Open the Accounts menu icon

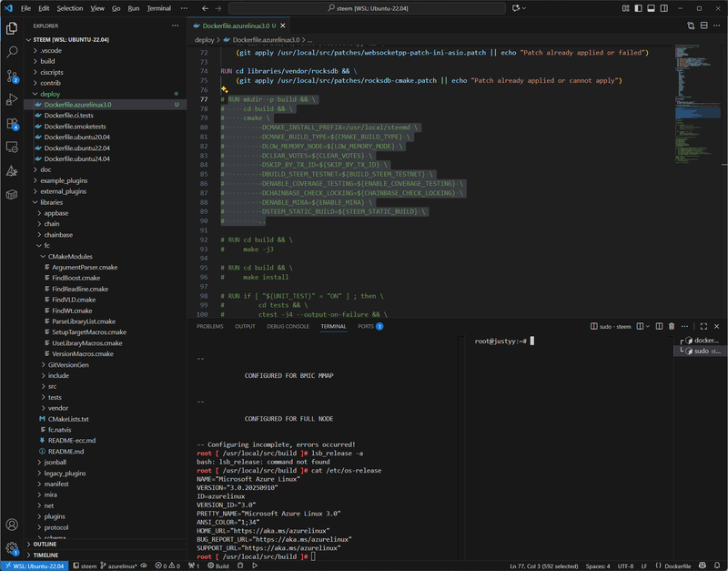[x=13, y=525]
